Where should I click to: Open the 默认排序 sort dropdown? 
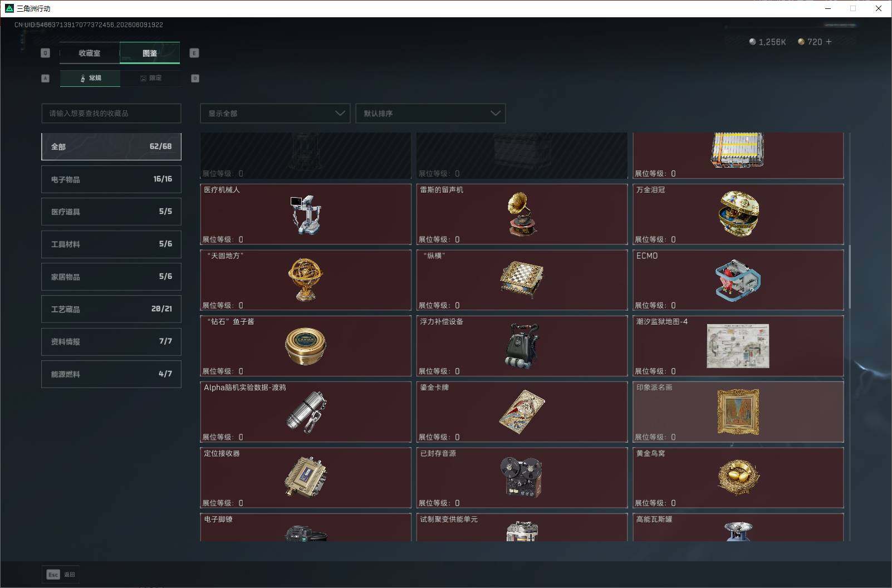pos(430,113)
